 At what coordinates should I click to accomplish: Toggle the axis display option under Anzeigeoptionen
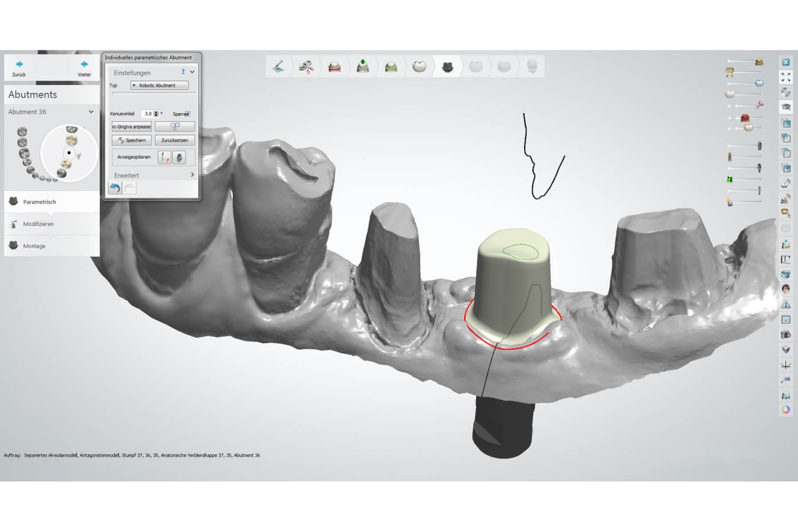[164, 157]
